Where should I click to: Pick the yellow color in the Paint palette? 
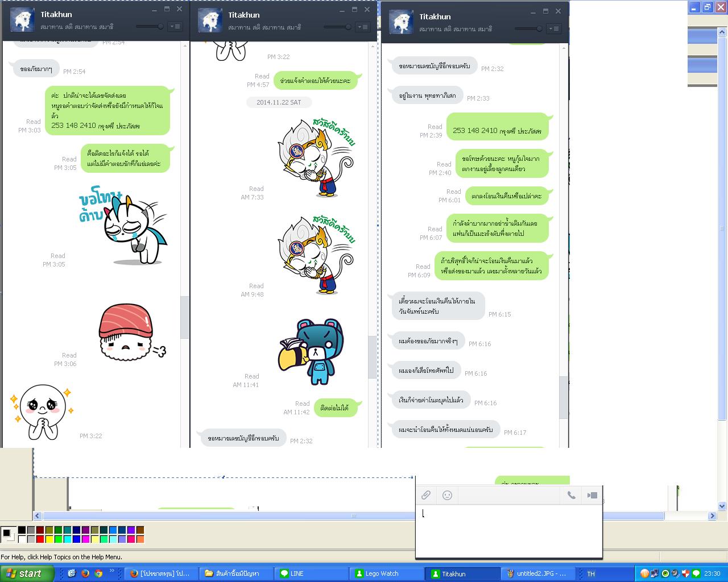[49, 539]
